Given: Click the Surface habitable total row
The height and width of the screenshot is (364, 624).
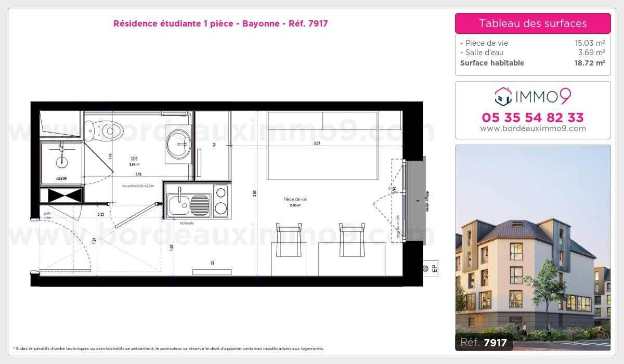Looking at the screenshot, I should click(532, 63).
